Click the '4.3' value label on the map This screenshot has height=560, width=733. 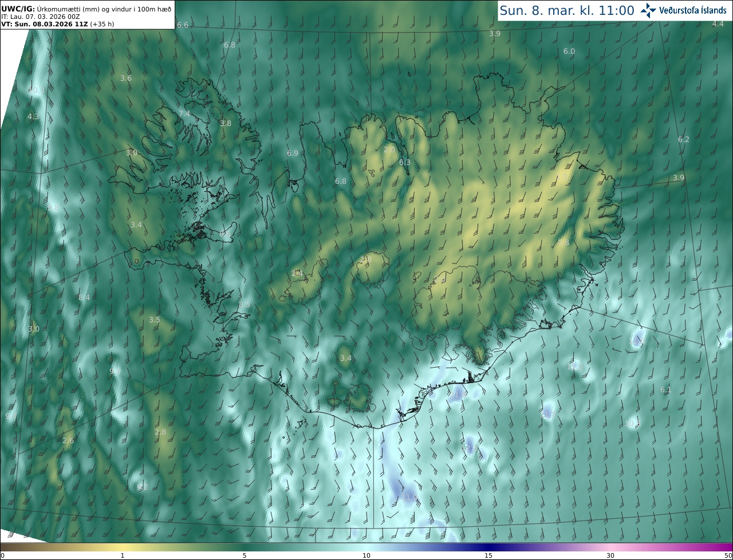(33, 116)
